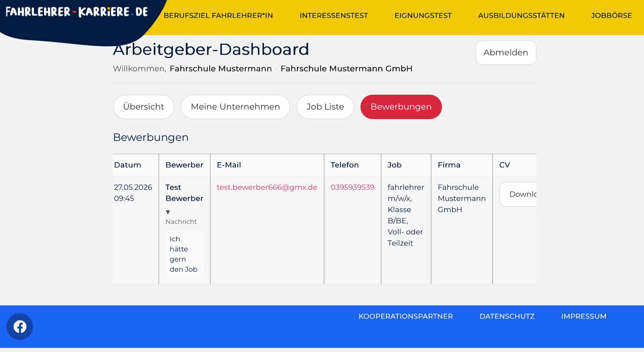Image resolution: width=644 pixels, height=352 pixels.
Task: Click 'Fahrschule Mustermann GmbH' in welcome line
Action: (347, 69)
